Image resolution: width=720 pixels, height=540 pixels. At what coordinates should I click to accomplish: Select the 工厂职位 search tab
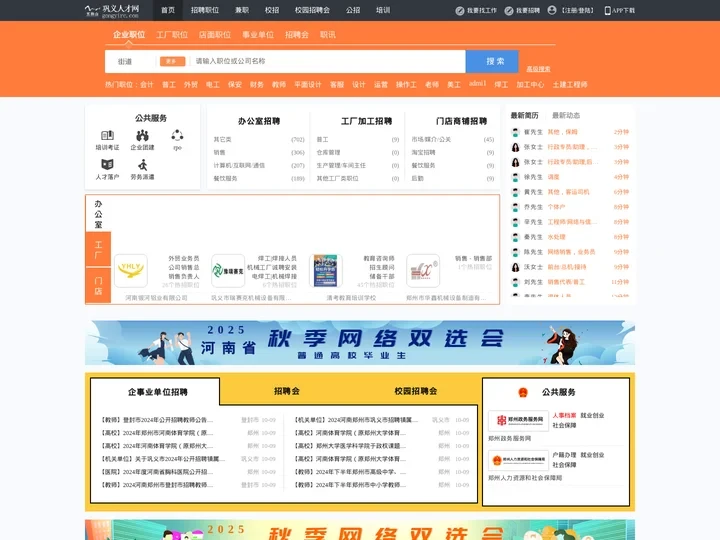pos(172,35)
